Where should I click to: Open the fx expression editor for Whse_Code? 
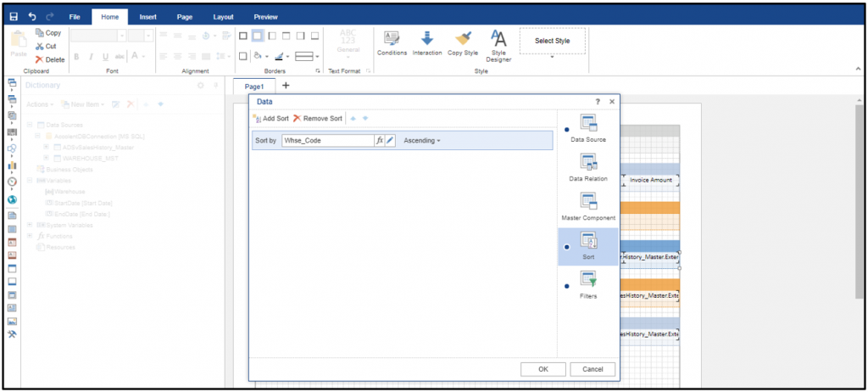pyautogui.click(x=380, y=141)
